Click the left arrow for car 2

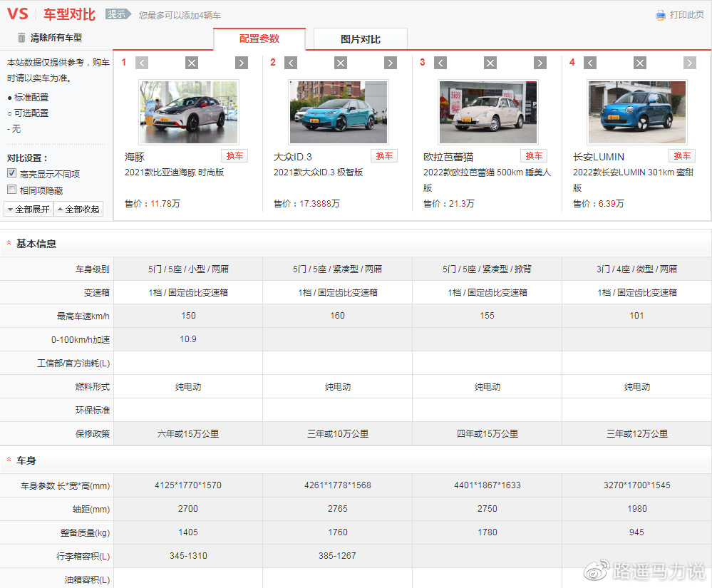291,63
